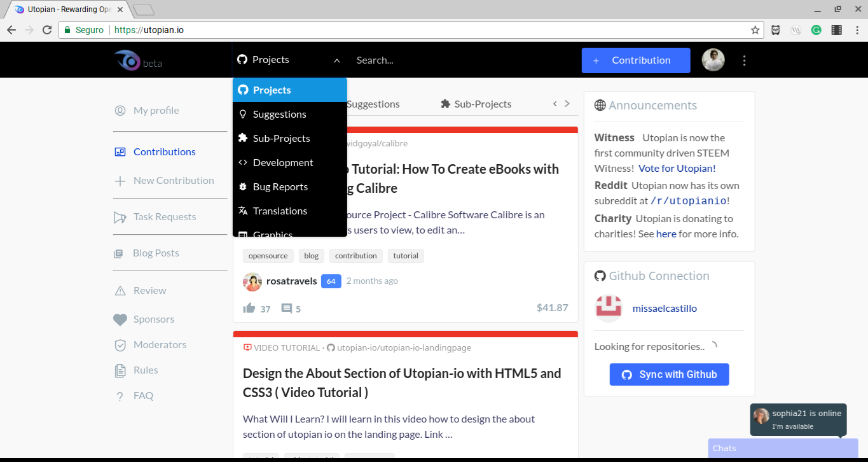
Task: Select Translations in dropdown list
Action: pyautogui.click(x=290, y=211)
